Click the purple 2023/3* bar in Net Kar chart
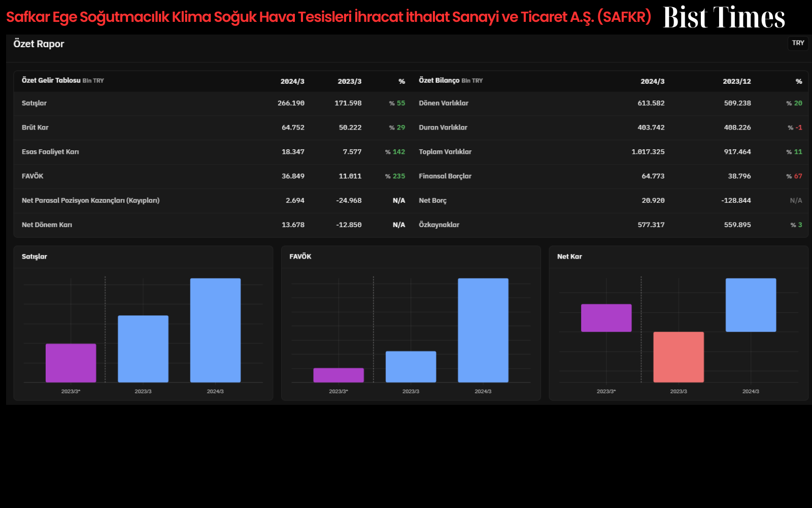The height and width of the screenshot is (508, 812). point(606,318)
